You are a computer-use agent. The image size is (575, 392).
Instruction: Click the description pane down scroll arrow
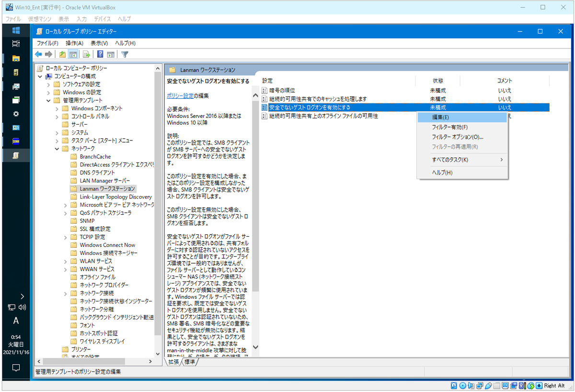[255, 347]
